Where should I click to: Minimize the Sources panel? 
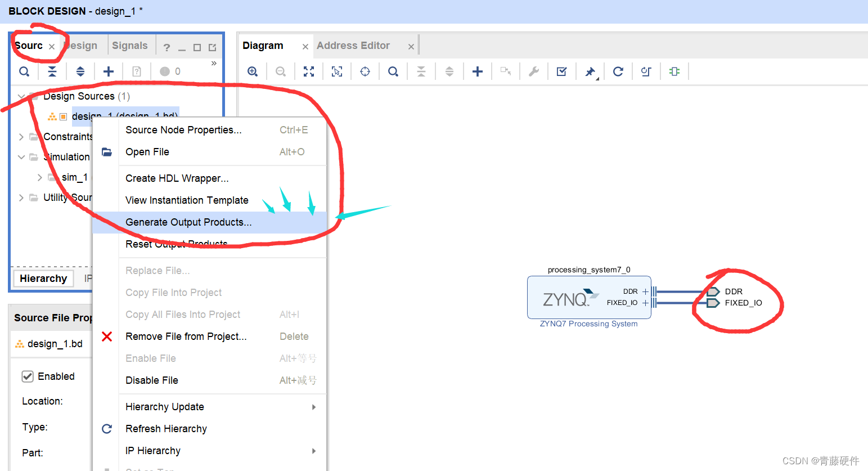click(x=182, y=50)
